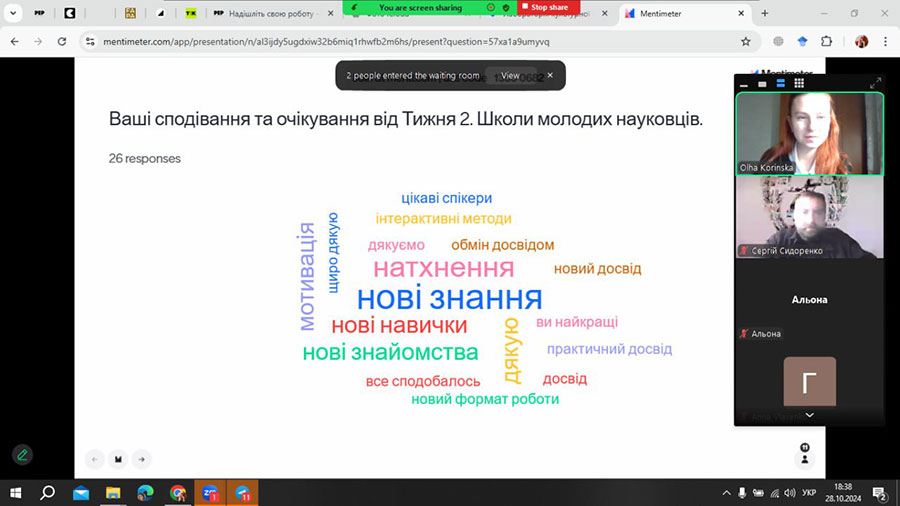Select Olha Korinska's video thumbnail
900x506 pixels.
[x=810, y=134]
